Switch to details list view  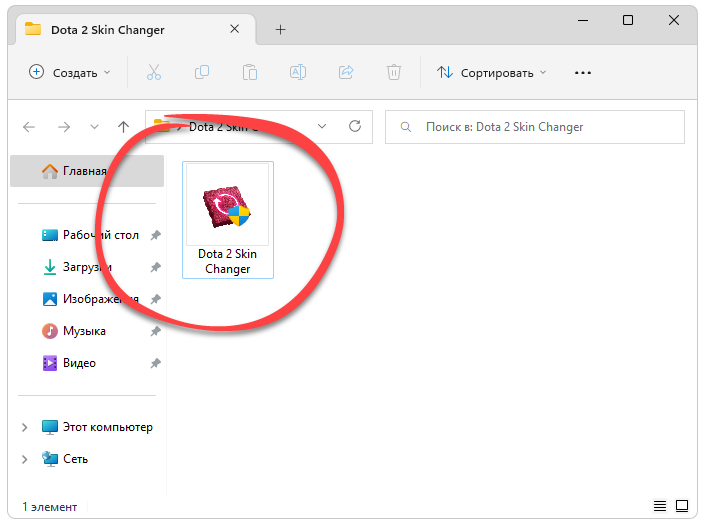[x=659, y=506]
